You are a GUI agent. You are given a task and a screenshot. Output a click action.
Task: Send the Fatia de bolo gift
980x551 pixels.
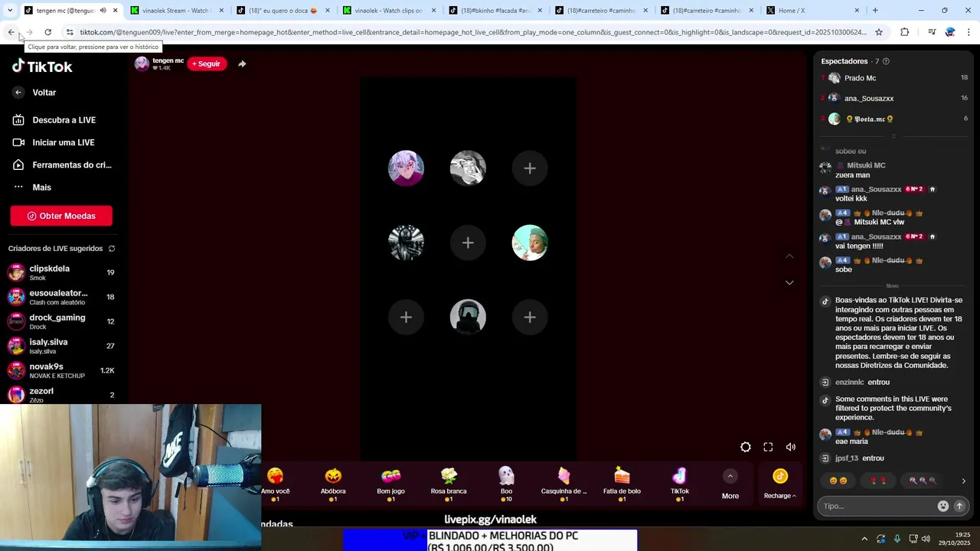622,484
